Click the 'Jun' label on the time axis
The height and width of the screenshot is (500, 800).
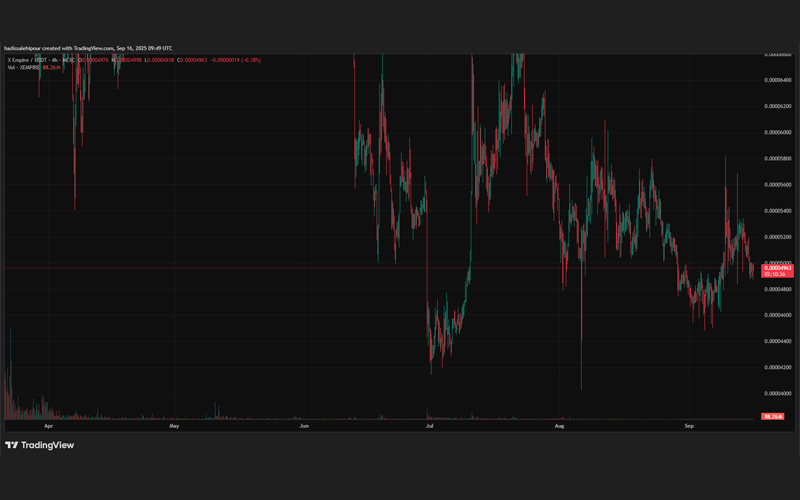pyautogui.click(x=304, y=426)
